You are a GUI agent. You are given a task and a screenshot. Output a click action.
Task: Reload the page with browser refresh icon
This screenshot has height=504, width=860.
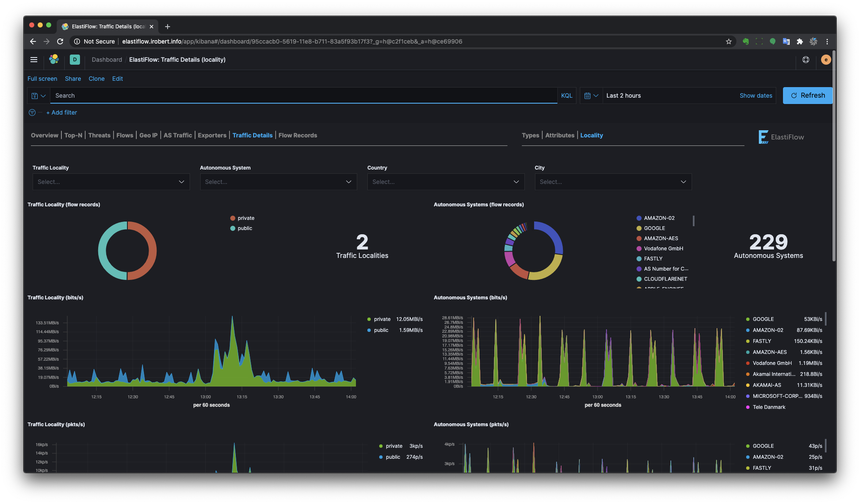60,41
